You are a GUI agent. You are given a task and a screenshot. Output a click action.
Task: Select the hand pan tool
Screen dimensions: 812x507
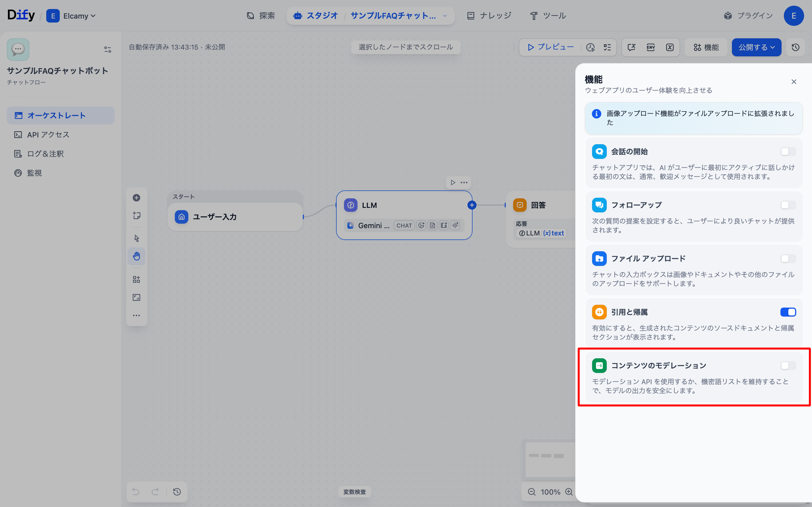(136, 256)
